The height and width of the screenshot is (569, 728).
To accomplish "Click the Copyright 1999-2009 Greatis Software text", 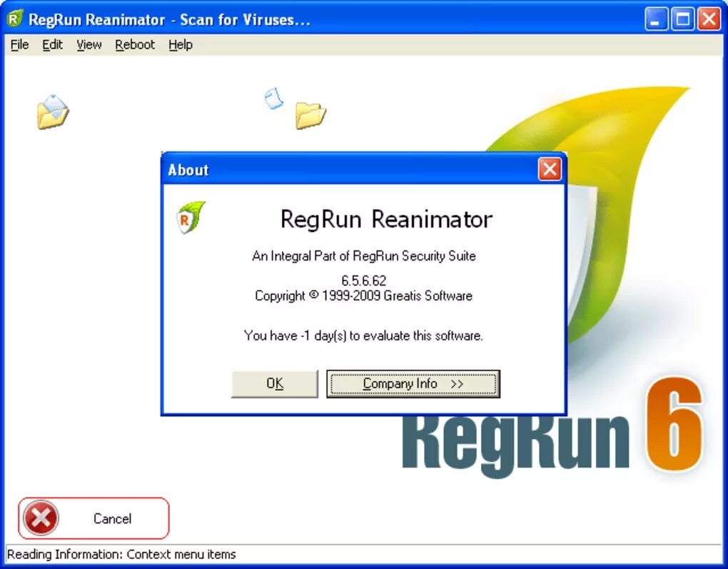I will 363,296.
